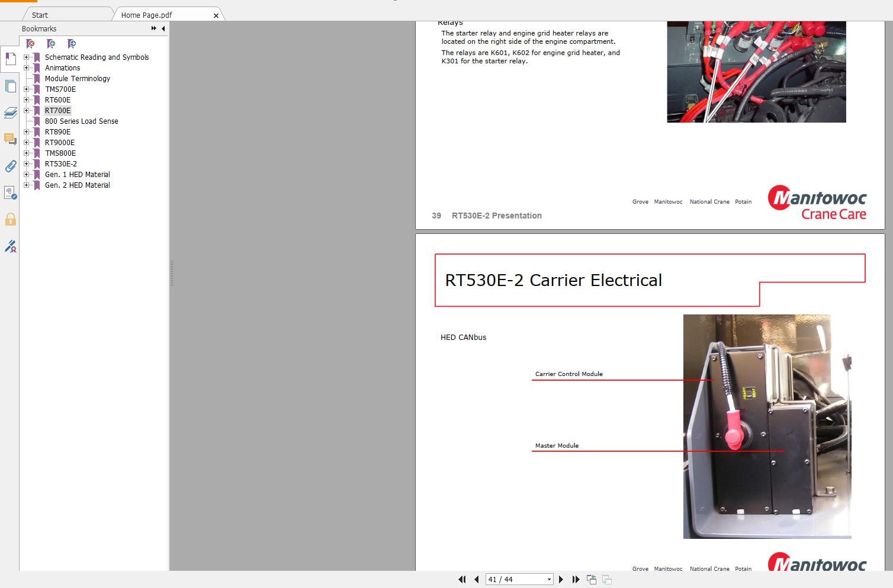Screen dimensions: 893x588
Task: Collapse the Bookmarks panel with arrow
Action: coord(163,28)
